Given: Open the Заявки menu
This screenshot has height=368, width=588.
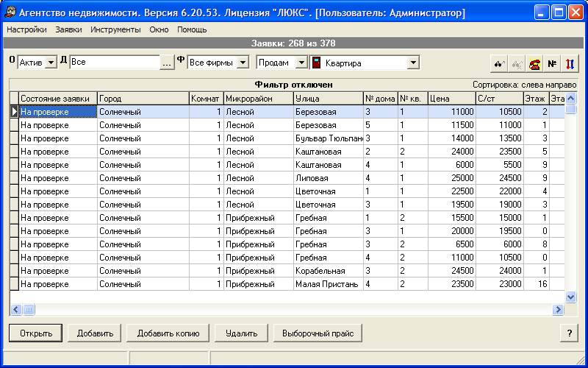Looking at the screenshot, I should [x=68, y=29].
